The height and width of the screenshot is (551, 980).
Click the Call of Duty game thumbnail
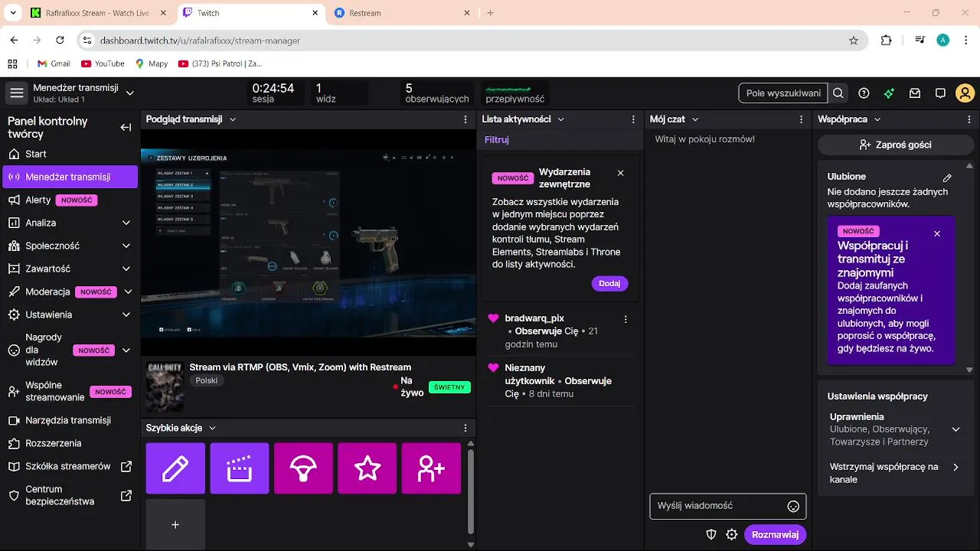pyautogui.click(x=165, y=386)
